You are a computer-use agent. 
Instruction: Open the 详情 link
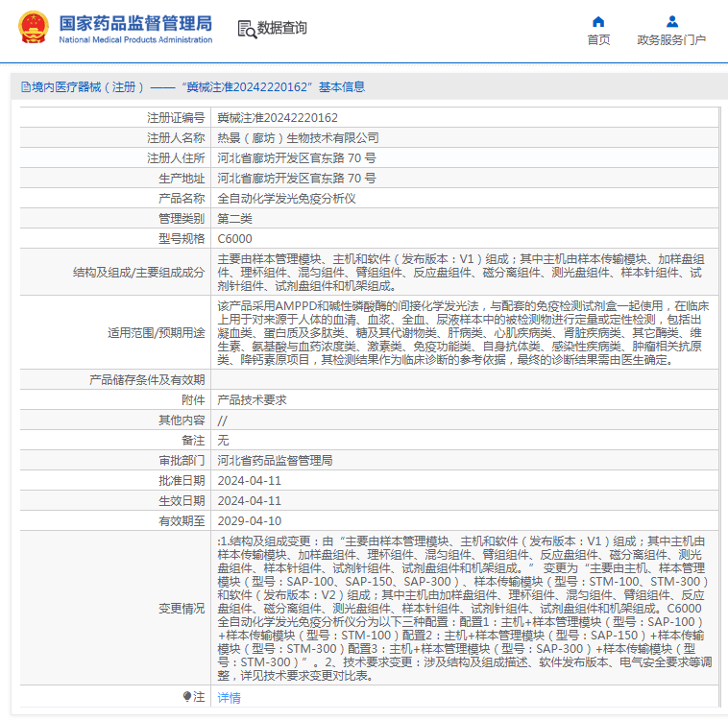[x=229, y=697]
